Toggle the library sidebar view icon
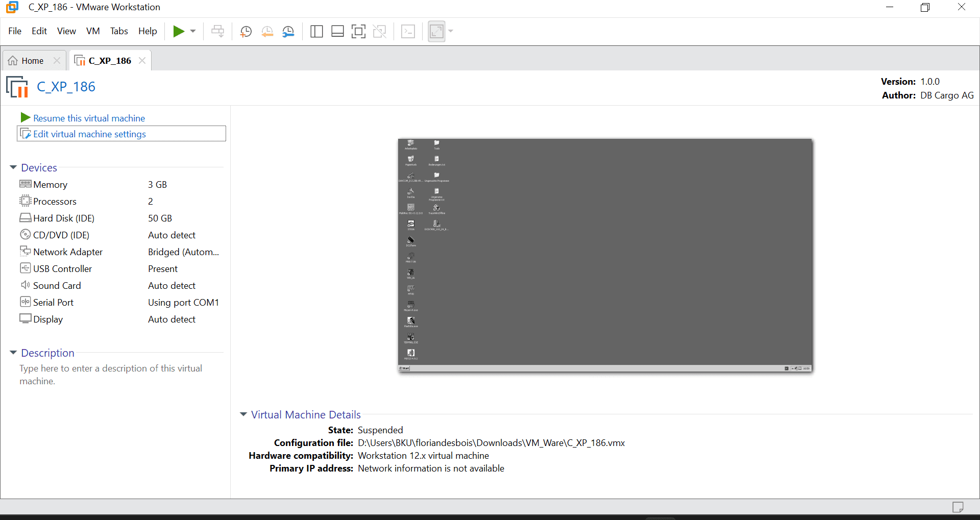 (x=316, y=32)
